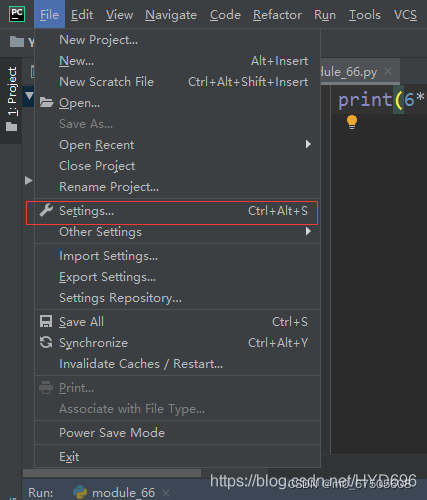This screenshot has height=500, width=427.
Task: Click the open folder icon next to Open
Action: 46,103
